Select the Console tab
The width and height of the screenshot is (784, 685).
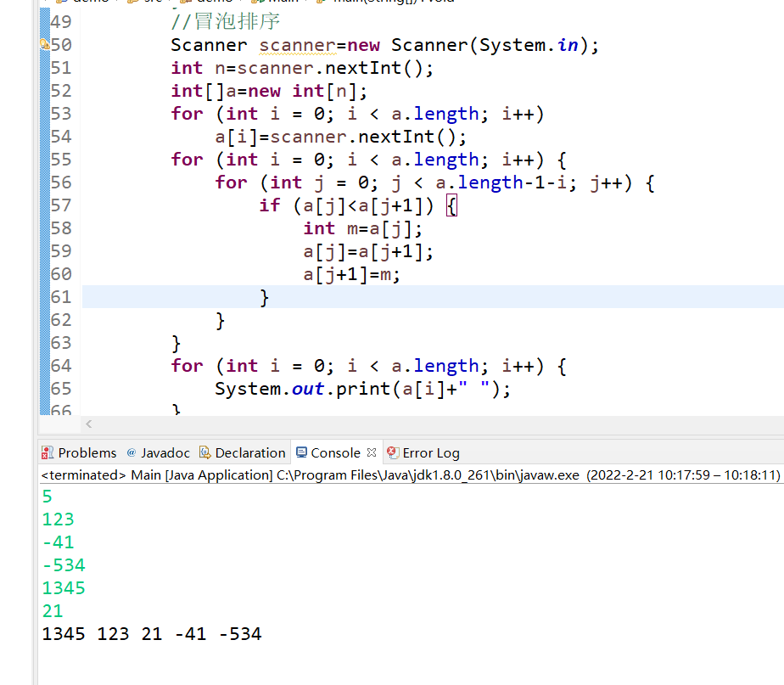click(328, 452)
